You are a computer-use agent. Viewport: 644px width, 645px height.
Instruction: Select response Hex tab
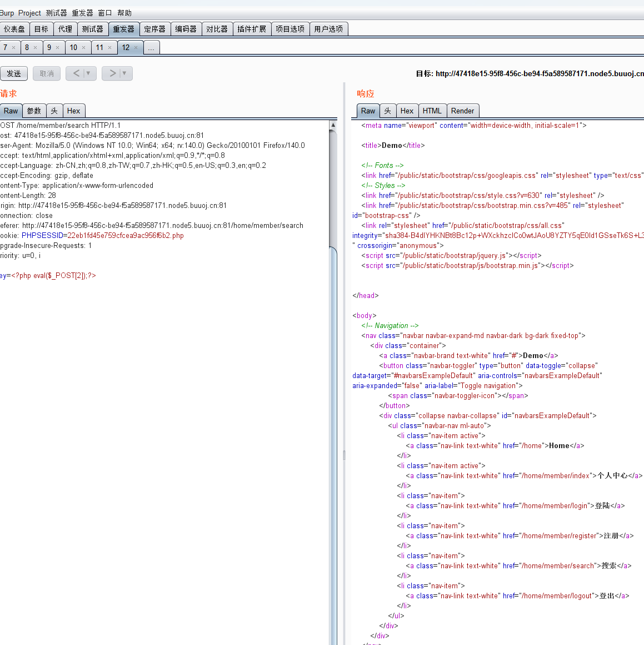[x=407, y=111]
